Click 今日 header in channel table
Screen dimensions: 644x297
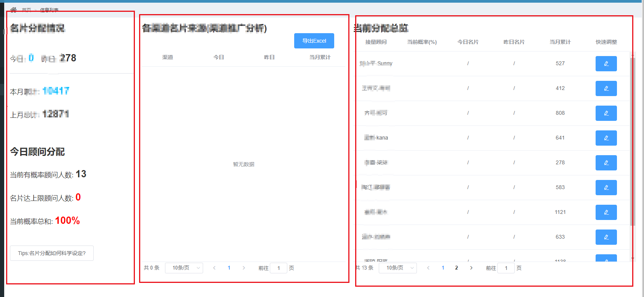coord(219,57)
